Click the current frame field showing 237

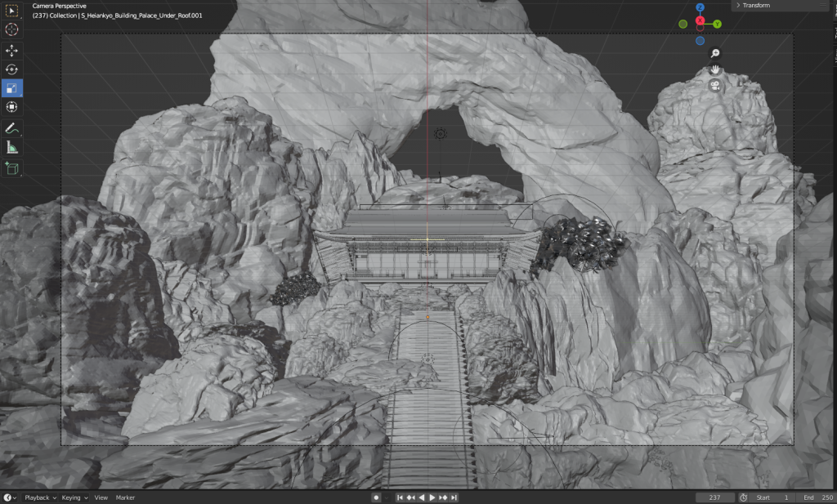[x=714, y=497]
